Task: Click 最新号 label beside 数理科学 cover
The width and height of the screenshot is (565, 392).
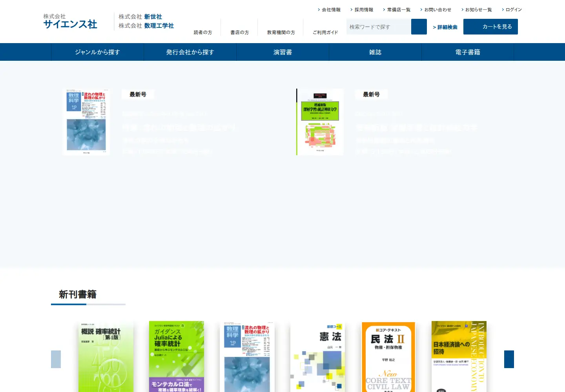Action: 138,94
